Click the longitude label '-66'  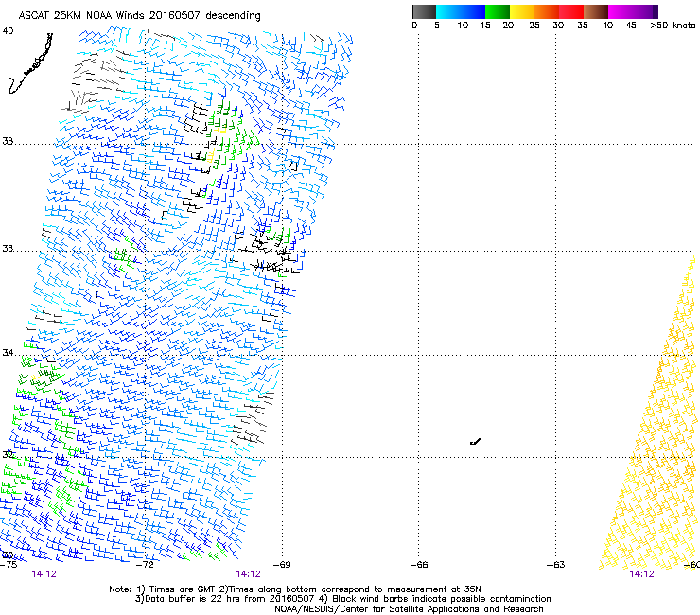[x=419, y=565]
